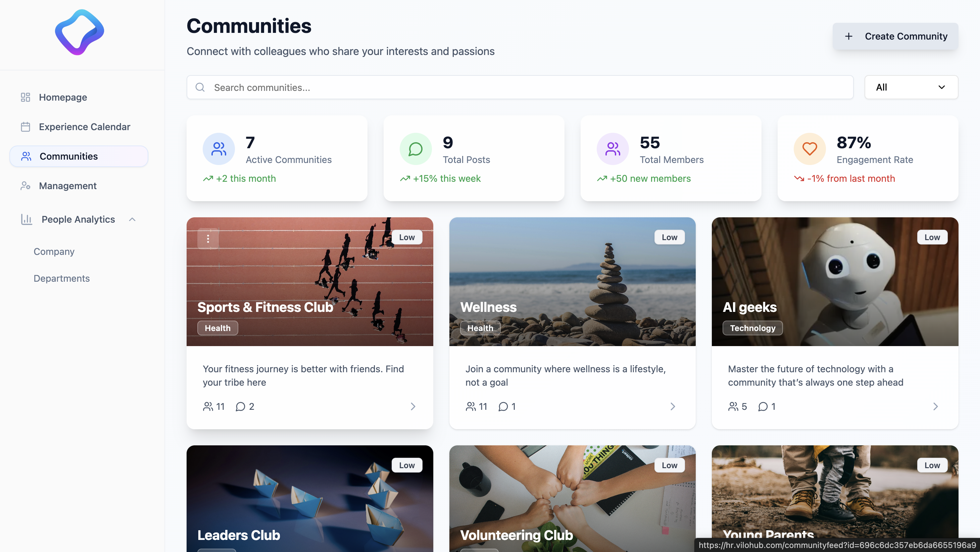
Task: Click Low badge on Sports & Fitness Club
Action: click(x=407, y=237)
